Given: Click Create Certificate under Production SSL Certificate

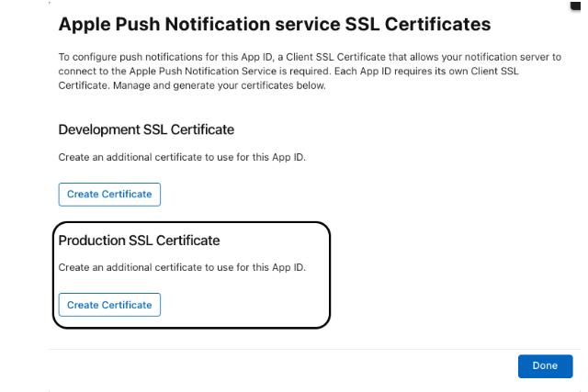Looking at the screenshot, I should coord(109,305).
